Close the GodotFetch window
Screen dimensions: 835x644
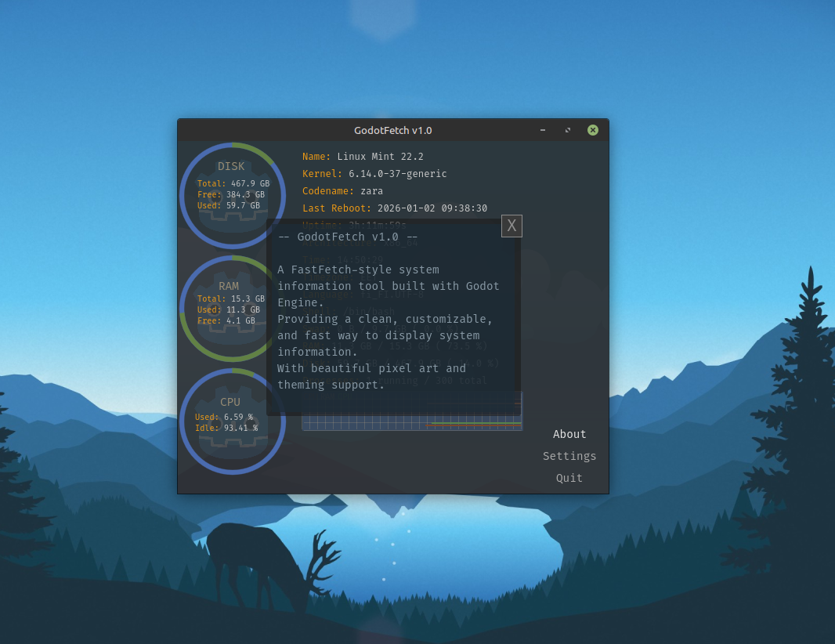point(593,130)
